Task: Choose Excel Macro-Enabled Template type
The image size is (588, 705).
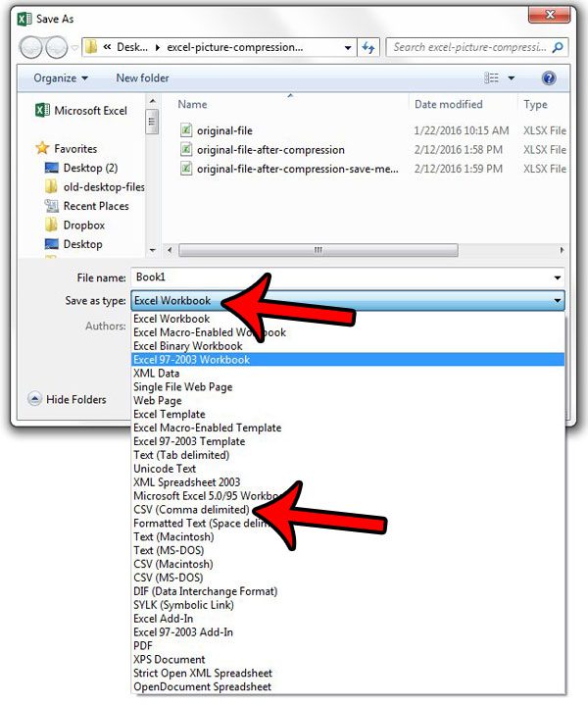Action: (349, 428)
